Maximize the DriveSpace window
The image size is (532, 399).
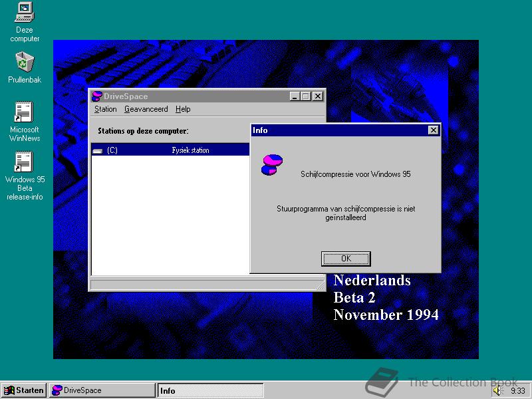coord(306,96)
